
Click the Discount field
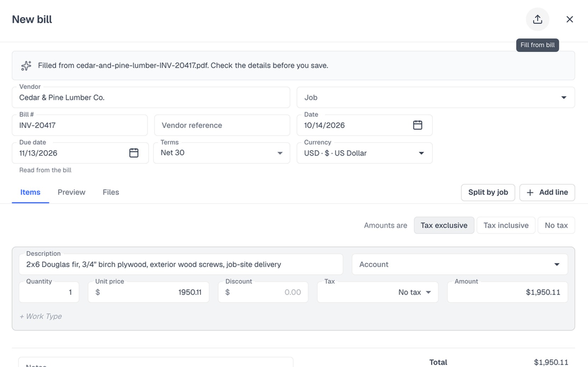coord(263,292)
